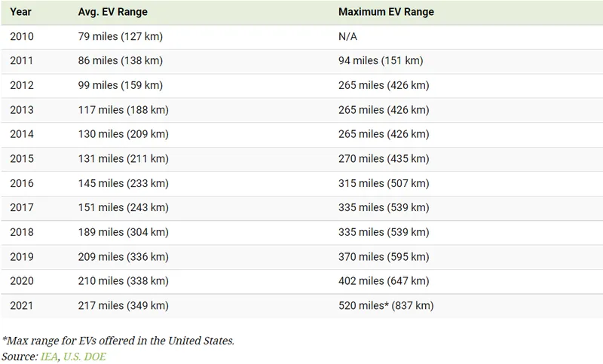Select the 2010 year cell
Screen dimensions: 603x364
[22, 36]
